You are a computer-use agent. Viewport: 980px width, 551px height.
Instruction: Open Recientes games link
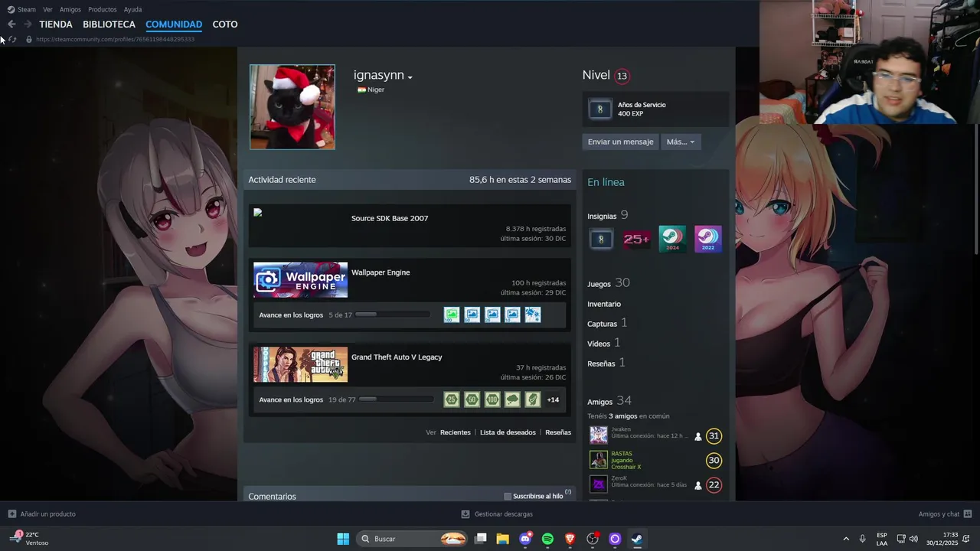point(456,432)
